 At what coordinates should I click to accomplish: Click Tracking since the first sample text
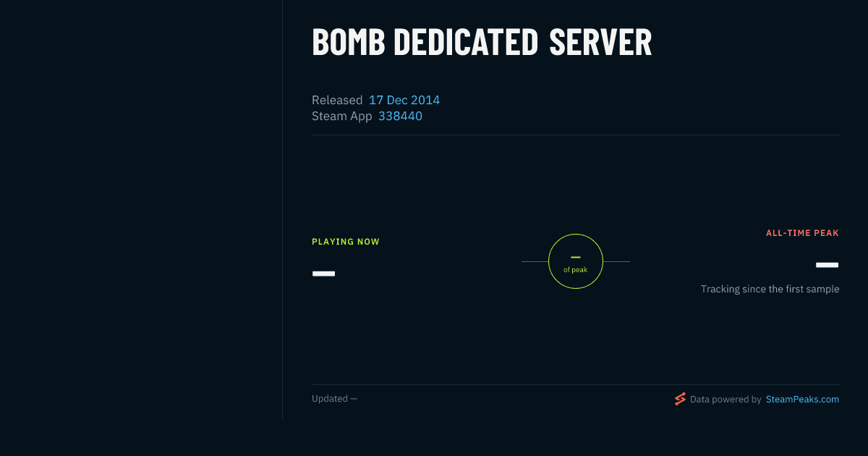click(770, 289)
